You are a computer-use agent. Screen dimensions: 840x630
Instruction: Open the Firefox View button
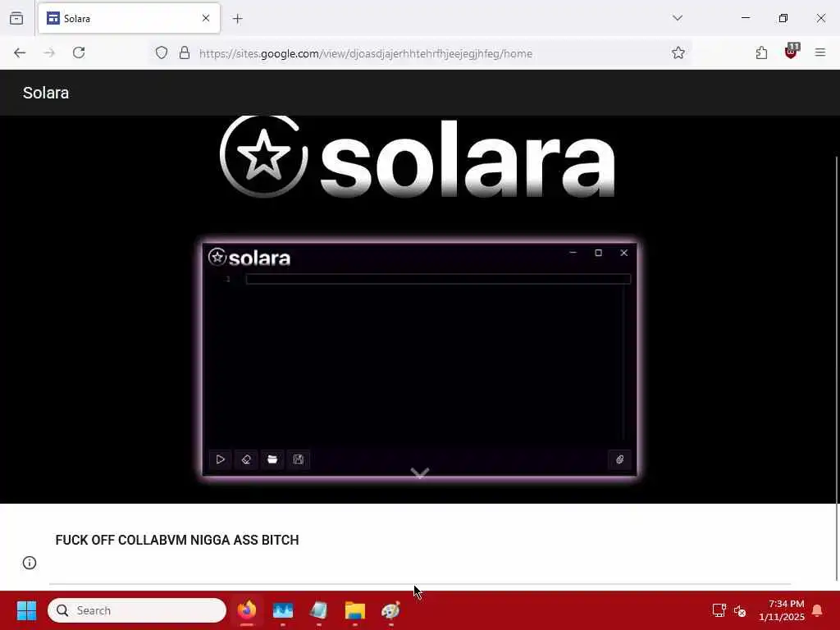point(16,18)
